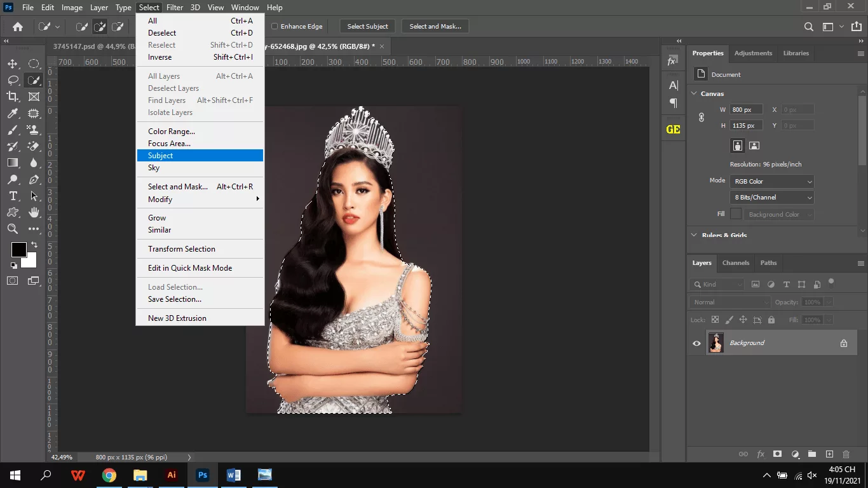Open Adobe Illustrator from the taskbar

coord(171,475)
